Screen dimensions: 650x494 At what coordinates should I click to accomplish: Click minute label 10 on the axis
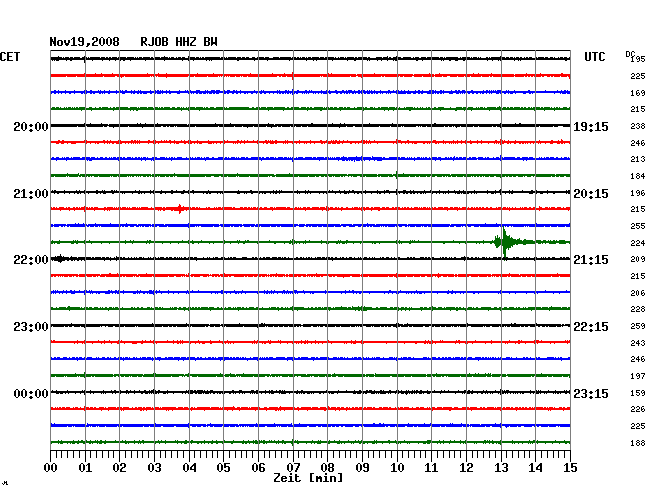[x=397, y=467]
